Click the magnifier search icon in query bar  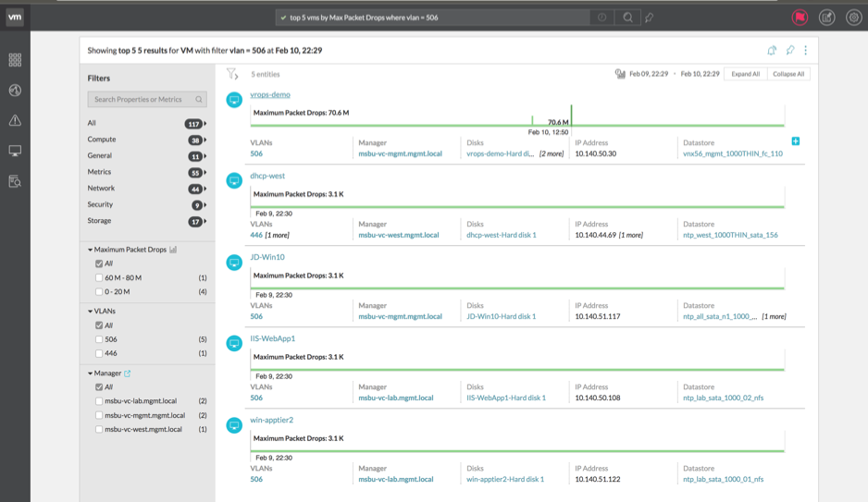[627, 18]
